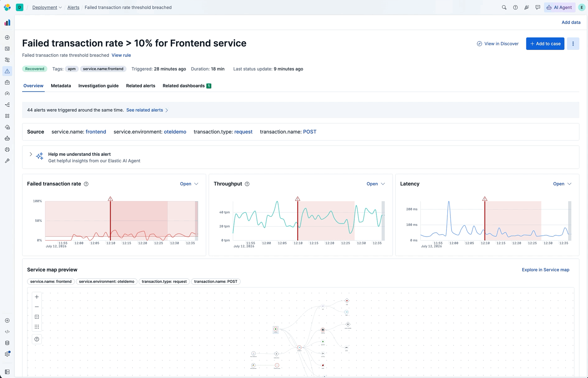Open the database stack icon in sidebar
The width and height of the screenshot is (588, 378).
(7, 343)
